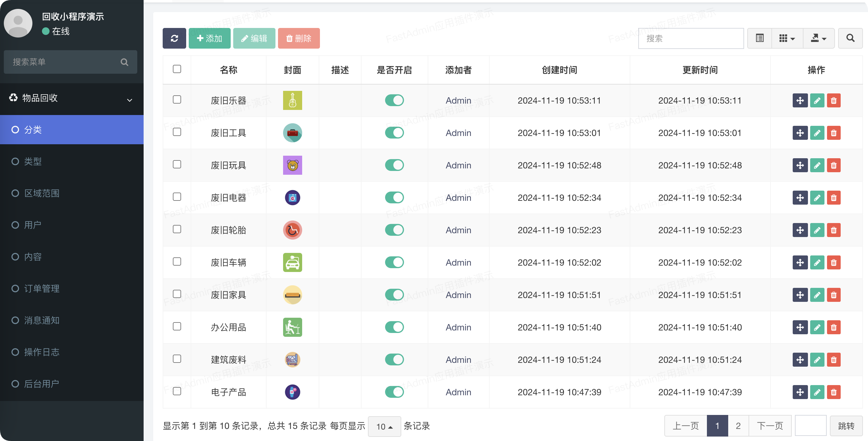Screen dimensions: 868x441
Task: Click edit pencil icon for 电子产品
Action: (817, 392)
